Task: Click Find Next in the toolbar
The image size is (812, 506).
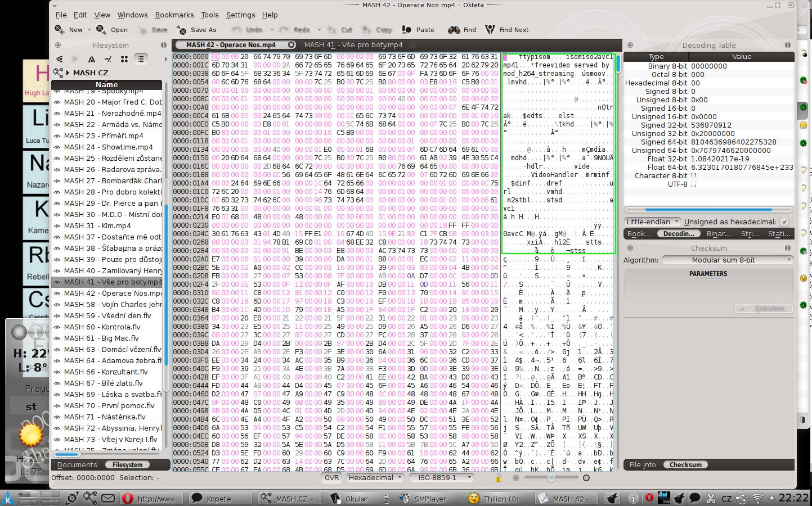Action: point(507,29)
